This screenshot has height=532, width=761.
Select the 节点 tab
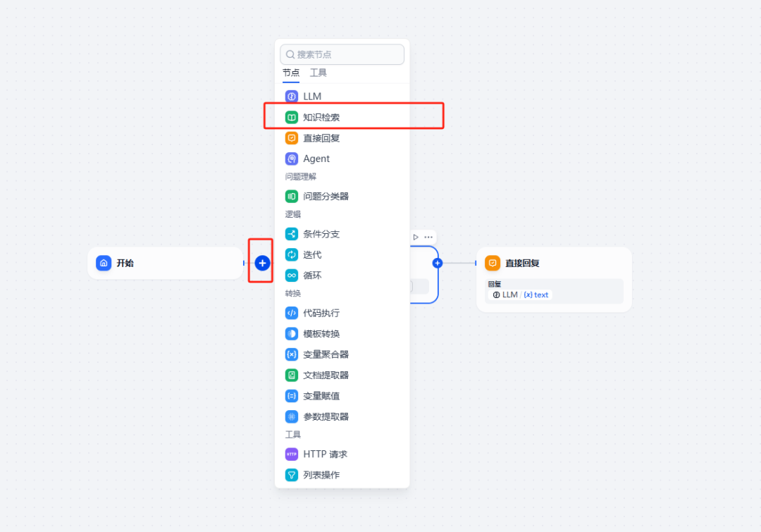(x=291, y=73)
